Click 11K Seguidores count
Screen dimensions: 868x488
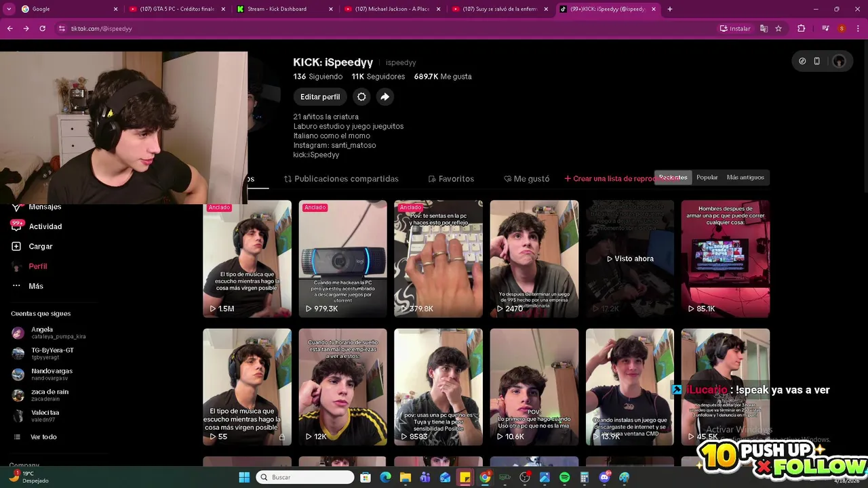tap(378, 77)
